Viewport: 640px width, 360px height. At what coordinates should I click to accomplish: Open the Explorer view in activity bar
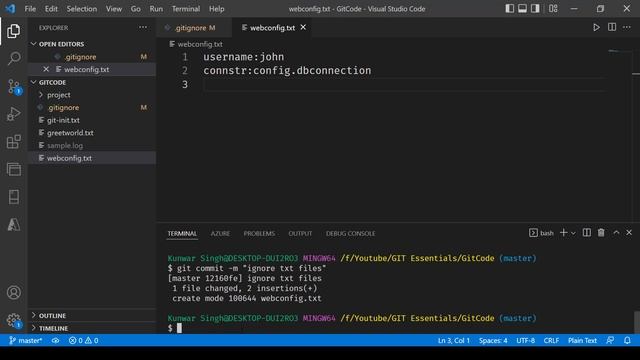(x=13, y=31)
